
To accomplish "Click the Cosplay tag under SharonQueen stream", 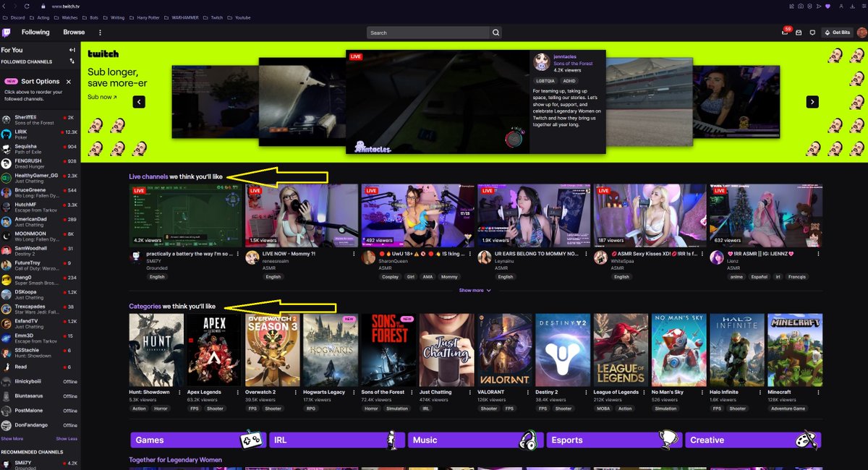I will (391, 277).
